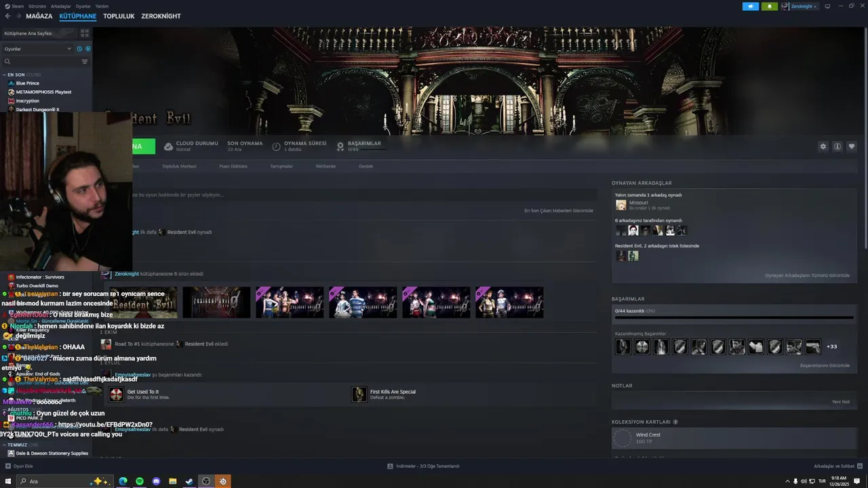
Task: Open the announcements megaphone button
Action: tap(751, 6)
